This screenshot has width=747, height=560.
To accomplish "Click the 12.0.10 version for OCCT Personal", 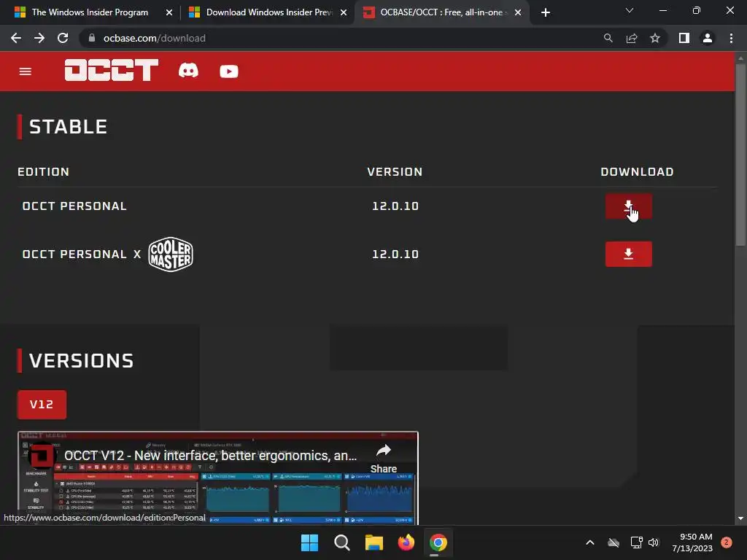I will tap(395, 206).
